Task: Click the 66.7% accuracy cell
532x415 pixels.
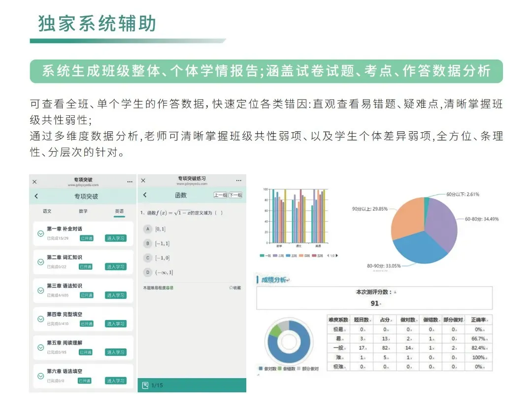Action: (x=479, y=338)
